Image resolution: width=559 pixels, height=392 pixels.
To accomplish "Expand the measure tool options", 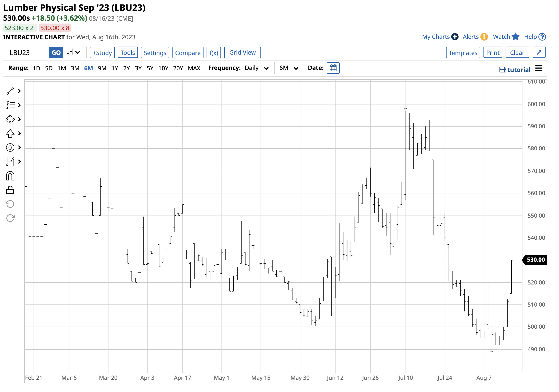I will coord(20,162).
